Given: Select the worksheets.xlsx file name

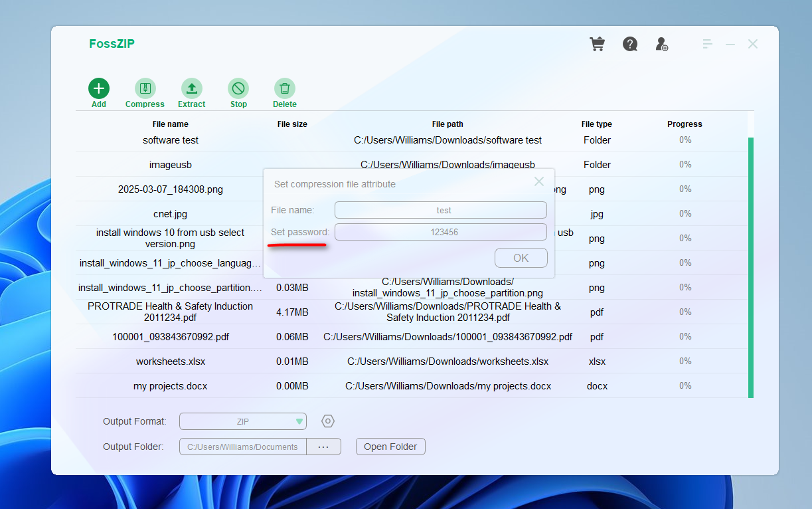Looking at the screenshot, I should [x=171, y=361].
